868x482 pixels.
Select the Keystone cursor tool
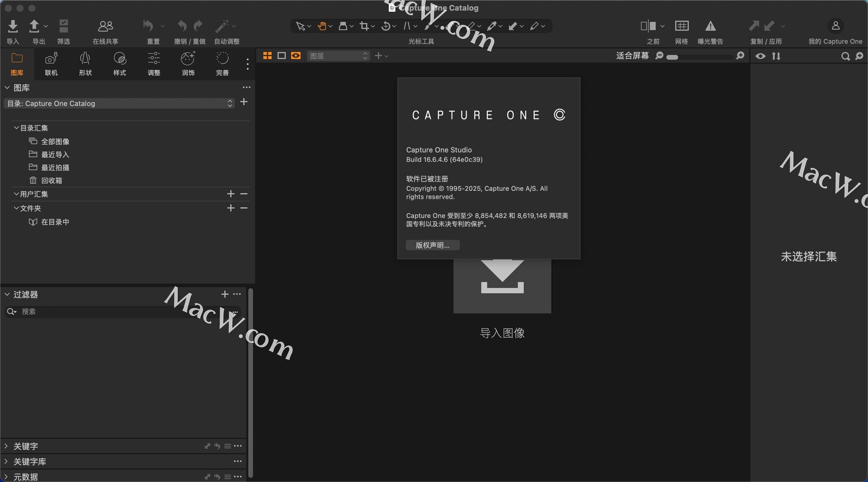coord(407,26)
